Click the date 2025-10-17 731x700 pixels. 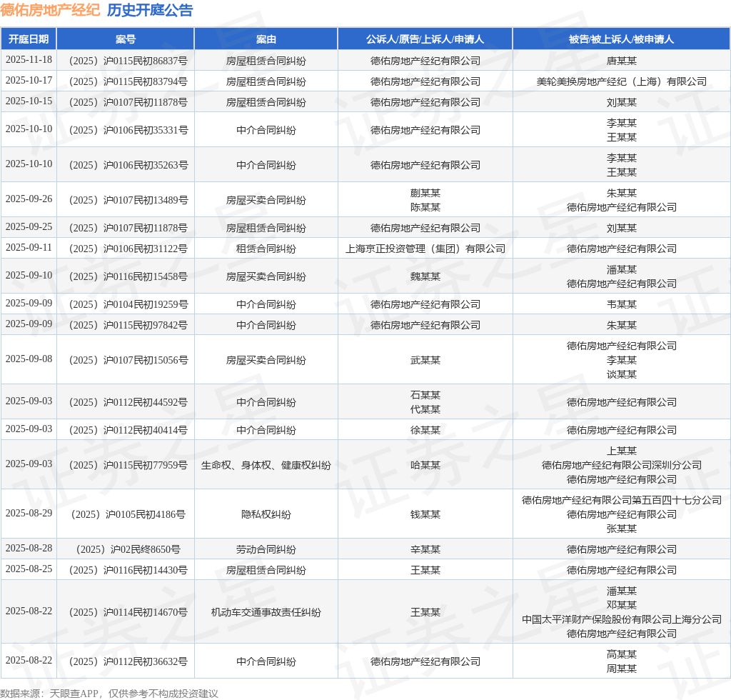29,81
